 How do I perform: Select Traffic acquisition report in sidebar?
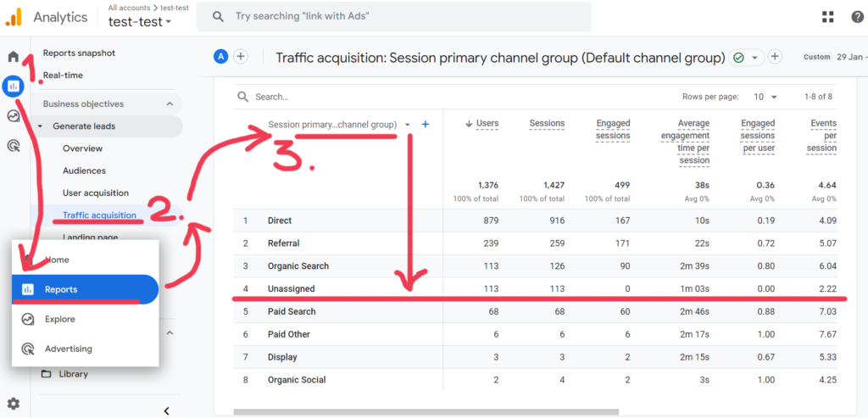tap(98, 215)
